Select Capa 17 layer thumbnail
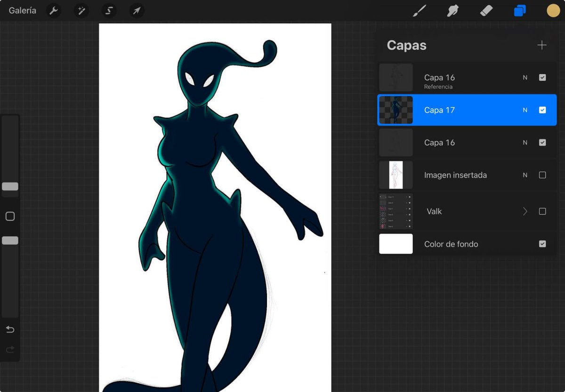This screenshot has height=392, width=565. (x=396, y=110)
